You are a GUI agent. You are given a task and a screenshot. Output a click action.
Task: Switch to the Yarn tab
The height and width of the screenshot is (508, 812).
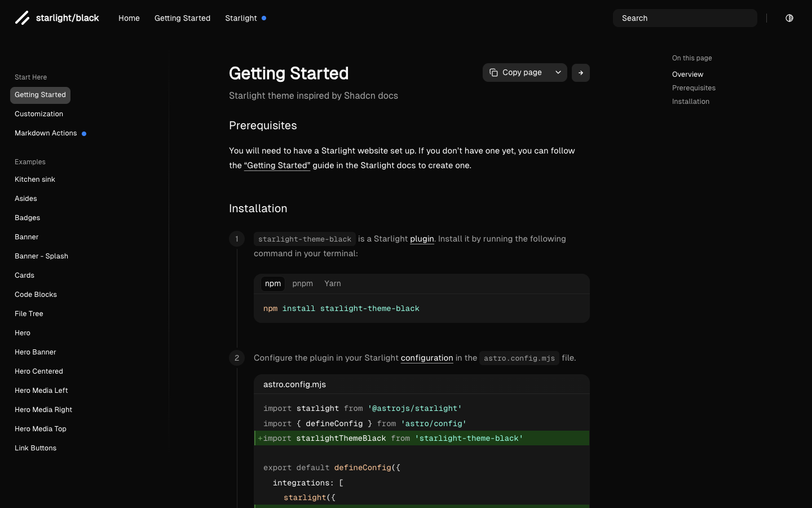point(333,284)
